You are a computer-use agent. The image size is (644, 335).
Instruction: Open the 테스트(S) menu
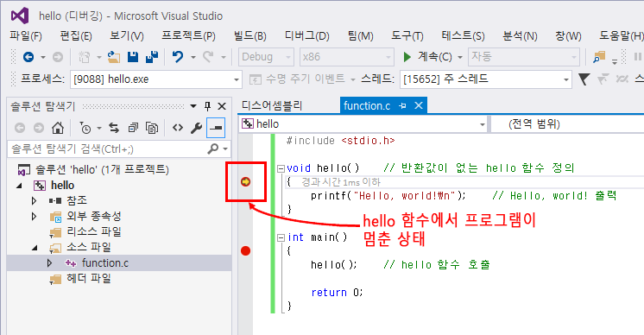pyautogui.click(x=464, y=36)
